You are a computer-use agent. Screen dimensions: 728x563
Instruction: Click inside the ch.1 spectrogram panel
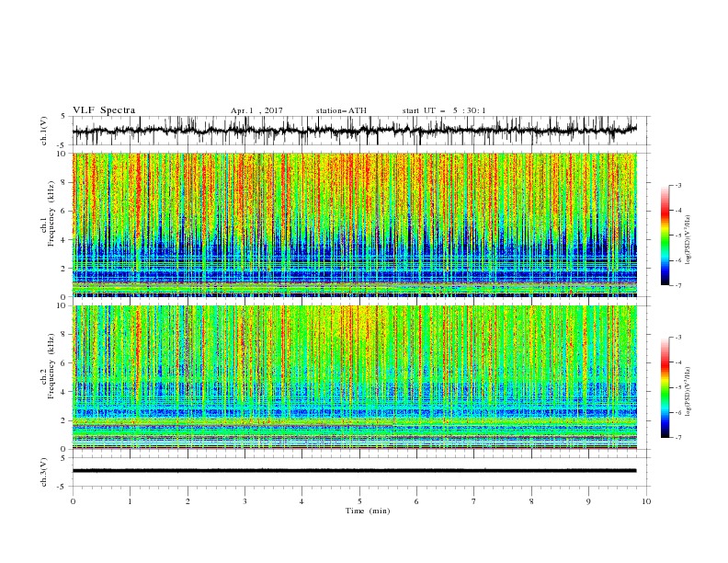[355, 224]
